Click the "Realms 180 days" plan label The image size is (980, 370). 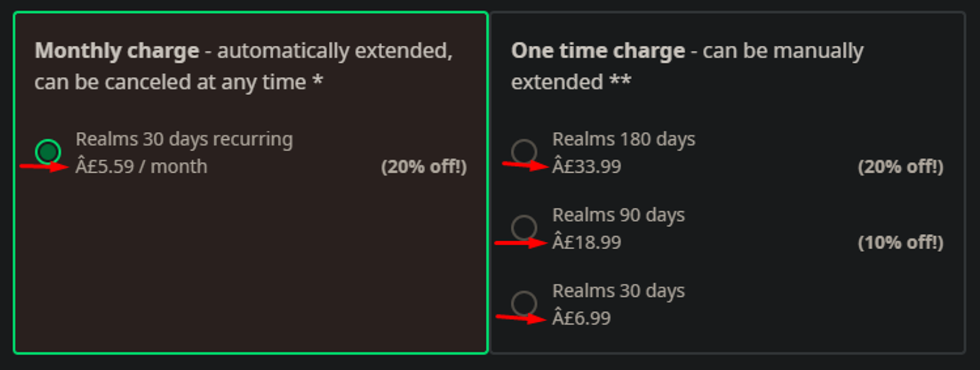623,139
